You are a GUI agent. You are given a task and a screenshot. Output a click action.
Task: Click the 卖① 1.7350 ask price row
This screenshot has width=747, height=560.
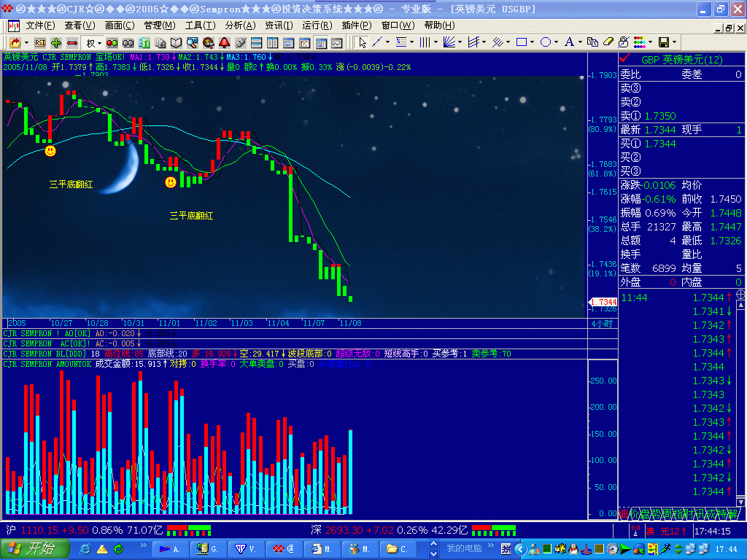tap(681, 116)
